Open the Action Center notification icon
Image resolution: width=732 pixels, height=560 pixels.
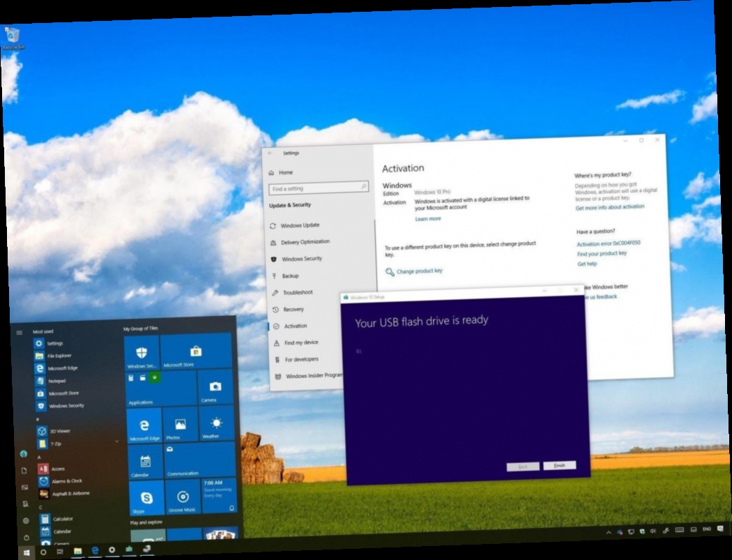click(x=720, y=529)
